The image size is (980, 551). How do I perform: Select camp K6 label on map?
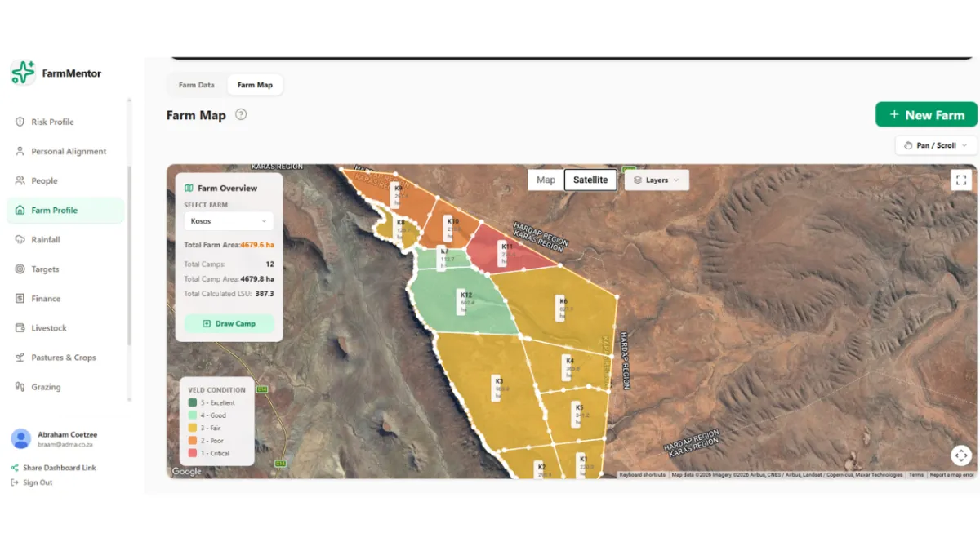(x=563, y=308)
